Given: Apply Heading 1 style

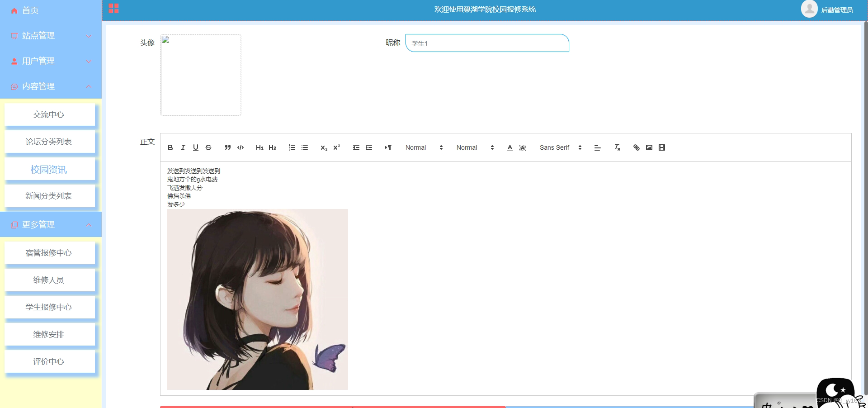Looking at the screenshot, I should pos(259,147).
